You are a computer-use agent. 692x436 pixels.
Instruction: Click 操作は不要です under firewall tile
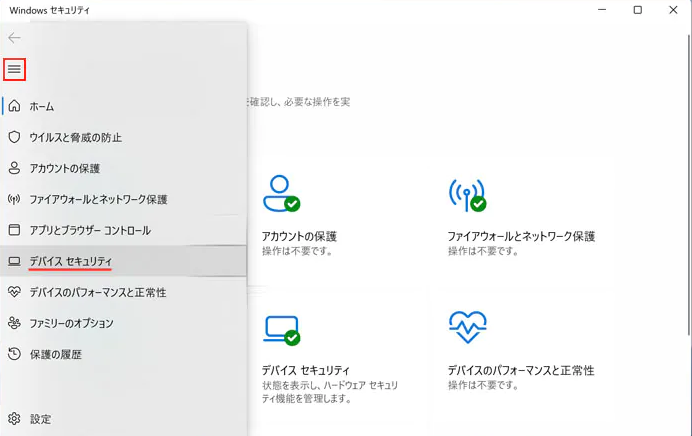pyautogui.click(x=483, y=251)
